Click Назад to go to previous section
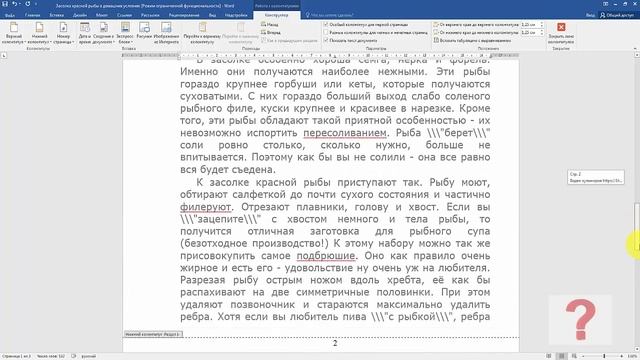Viewport: 640px width, 360px height. pos(270,24)
